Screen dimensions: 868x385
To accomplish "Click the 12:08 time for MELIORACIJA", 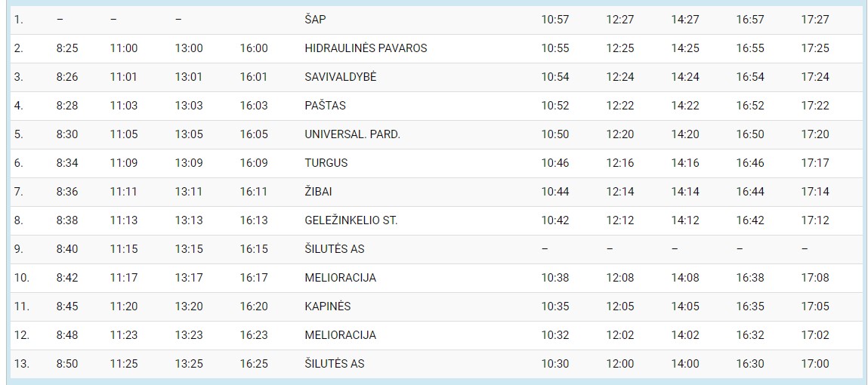I will click(620, 278).
